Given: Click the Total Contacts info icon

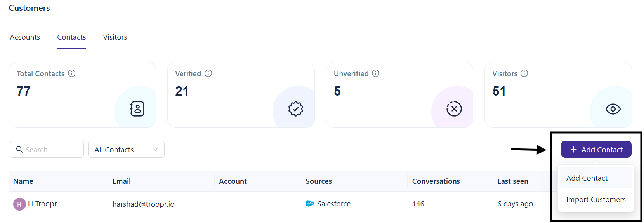Looking at the screenshot, I should [x=72, y=73].
